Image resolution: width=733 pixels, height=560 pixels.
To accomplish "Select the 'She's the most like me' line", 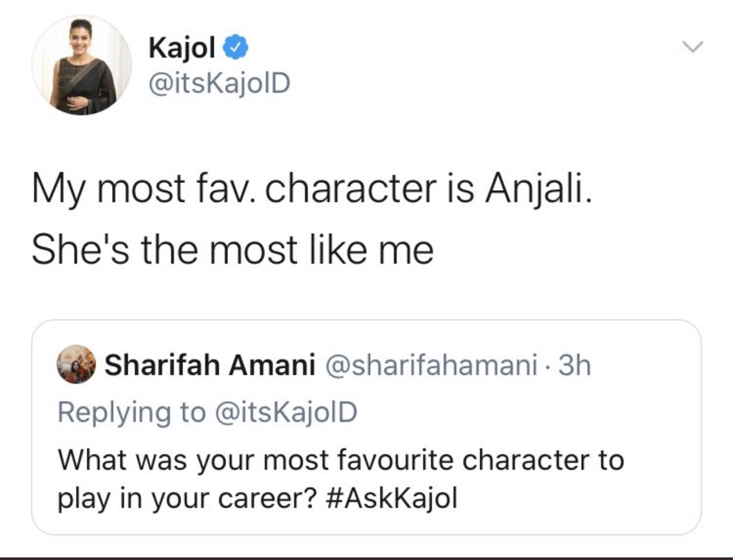I will (233, 250).
